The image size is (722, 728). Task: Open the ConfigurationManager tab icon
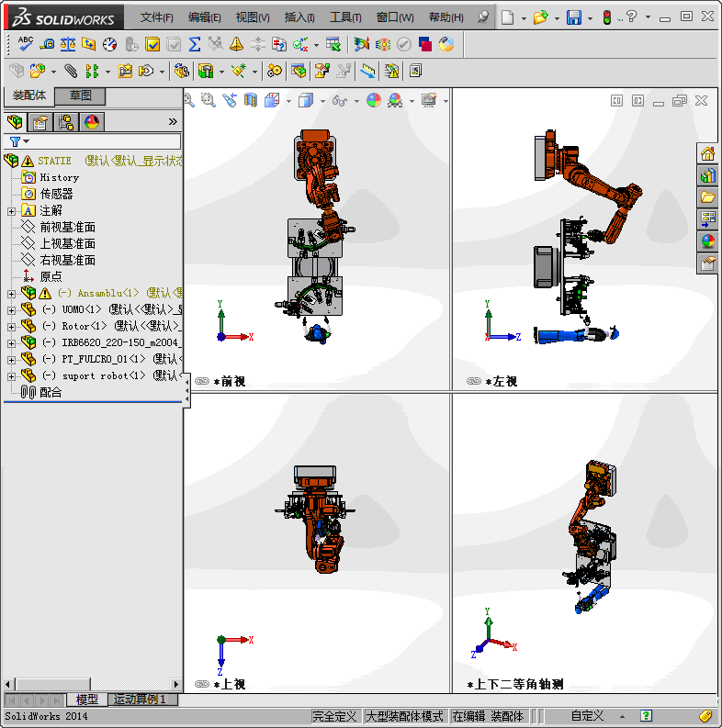pos(66,122)
